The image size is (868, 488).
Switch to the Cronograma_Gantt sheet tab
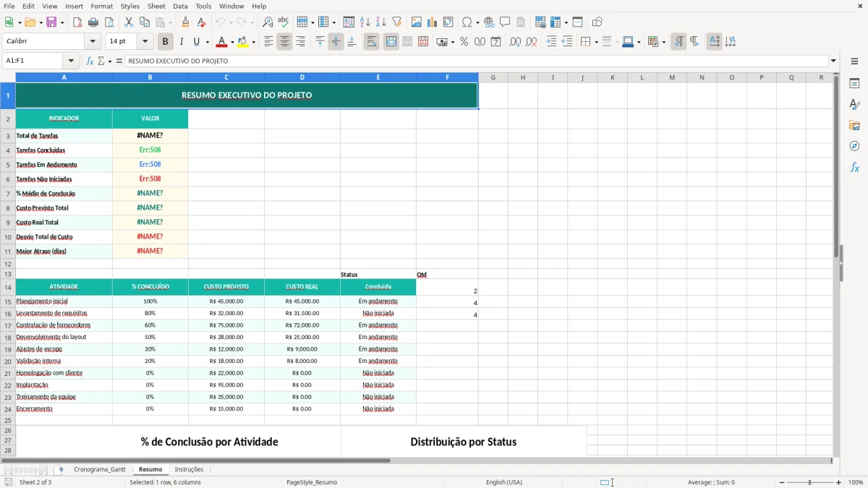(x=100, y=469)
